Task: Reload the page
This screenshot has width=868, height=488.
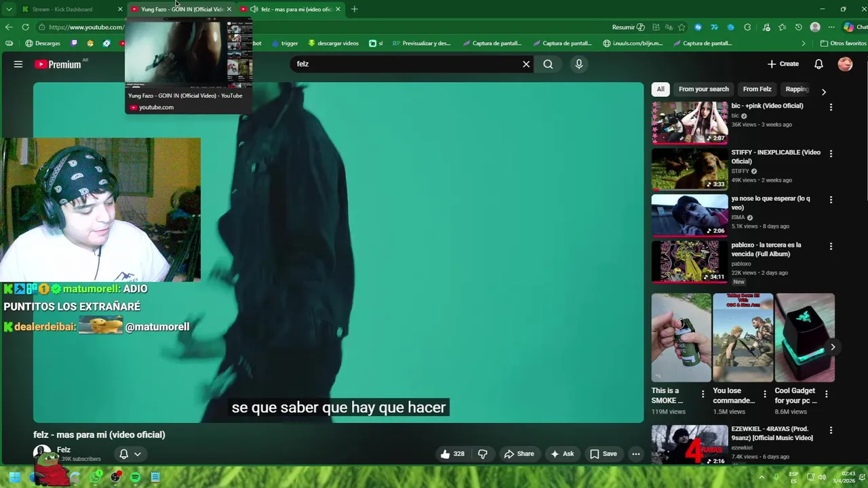Action: pyautogui.click(x=25, y=27)
